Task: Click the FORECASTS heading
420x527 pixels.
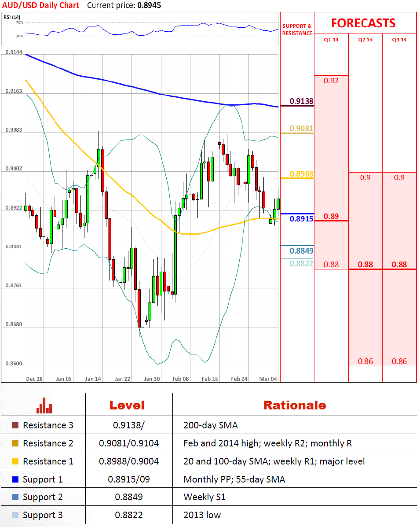Action: [363, 23]
